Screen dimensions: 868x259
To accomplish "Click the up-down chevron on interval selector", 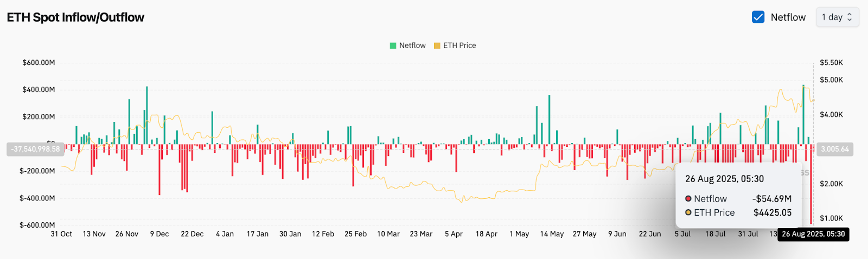I will pos(850,17).
